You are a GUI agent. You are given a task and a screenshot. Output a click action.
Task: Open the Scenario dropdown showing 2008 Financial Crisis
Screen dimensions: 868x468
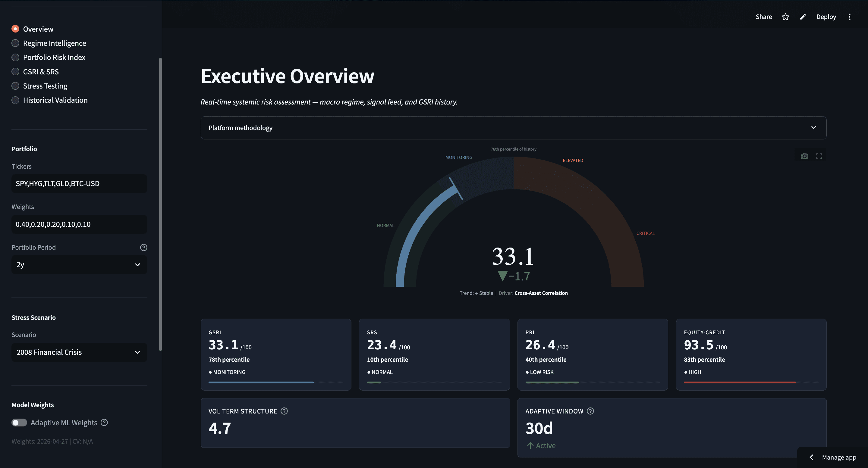79,352
